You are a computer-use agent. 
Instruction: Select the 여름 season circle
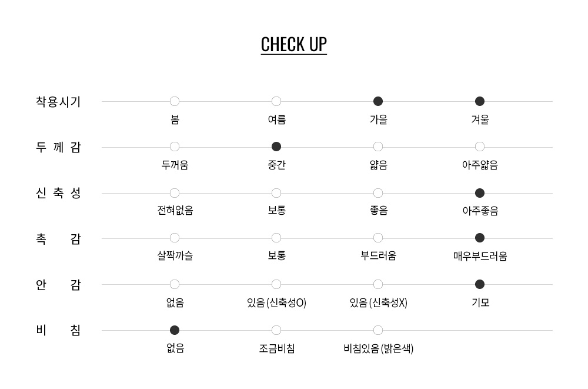tap(276, 101)
